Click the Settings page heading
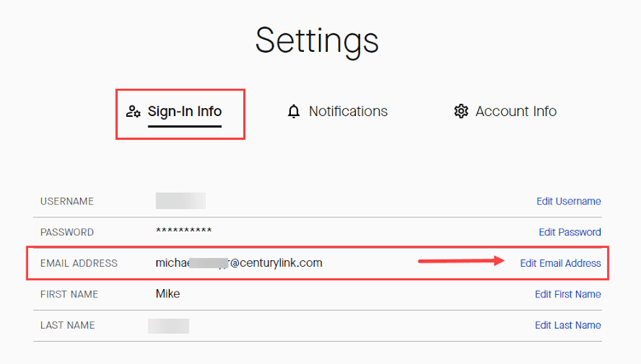This screenshot has height=364, width=641. click(317, 40)
